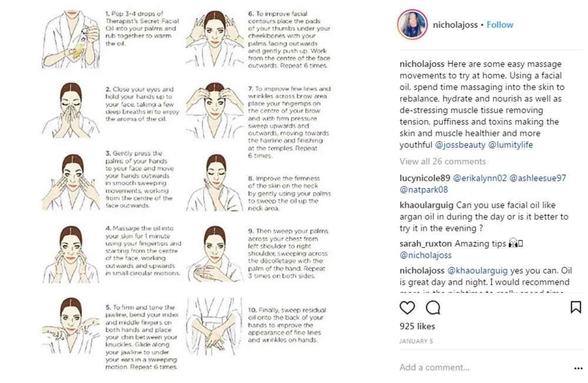
Task: Click the speech bubble comment icon
Action: [433, 308]
